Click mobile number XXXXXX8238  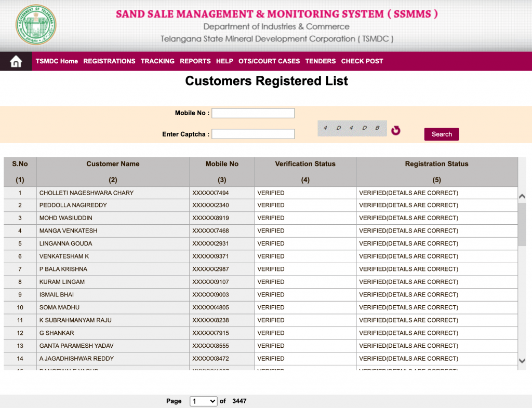click(x=210, y=320)
